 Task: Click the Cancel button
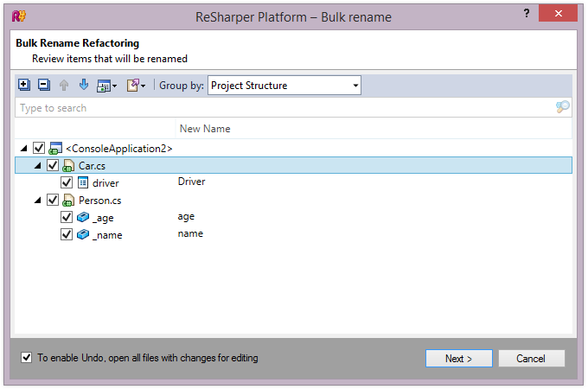tap(531, 358)
